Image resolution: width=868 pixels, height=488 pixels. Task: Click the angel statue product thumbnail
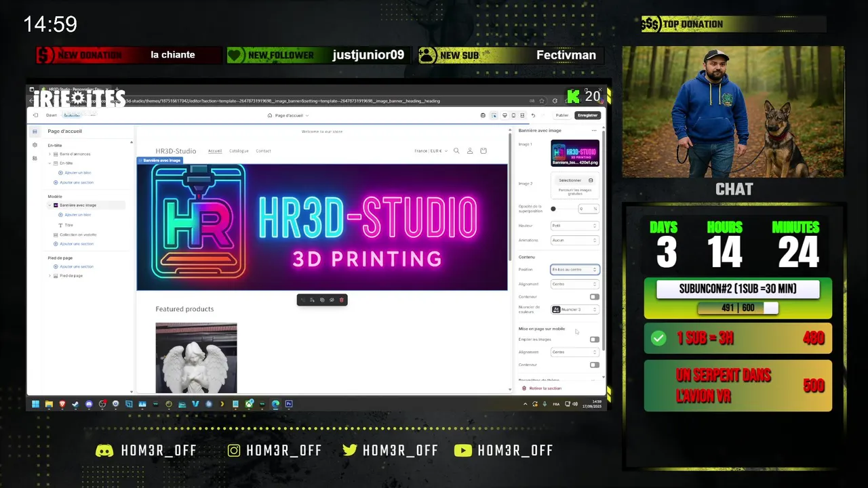196,358
